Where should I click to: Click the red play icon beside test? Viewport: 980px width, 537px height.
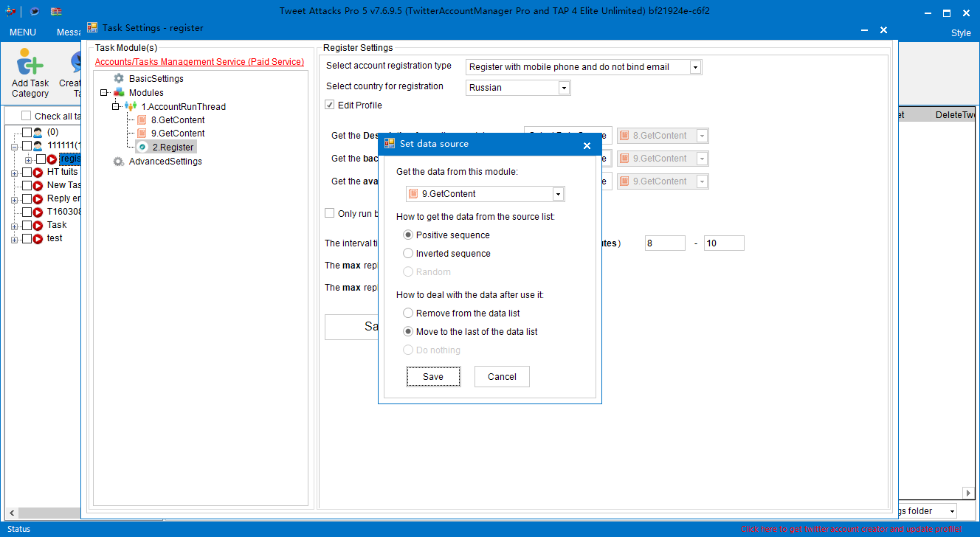[x=38, y=238]
